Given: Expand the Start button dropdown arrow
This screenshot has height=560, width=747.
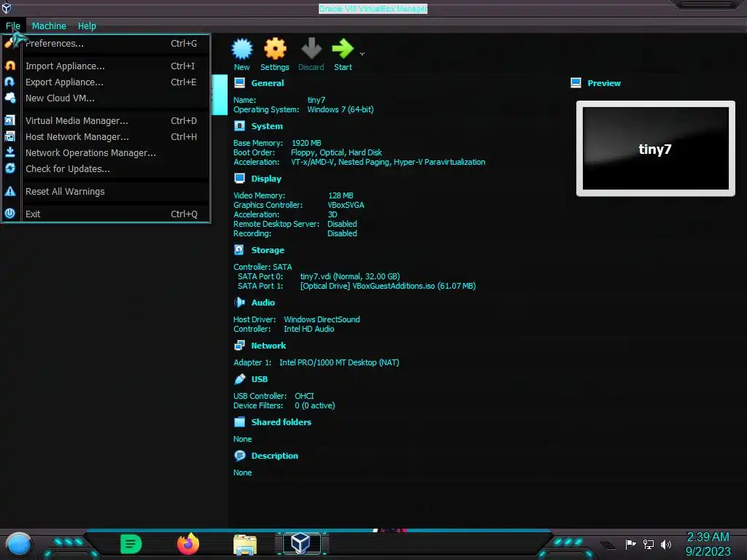Looking at the screenshot, I should pyautogui.click(x=362, y=54).
